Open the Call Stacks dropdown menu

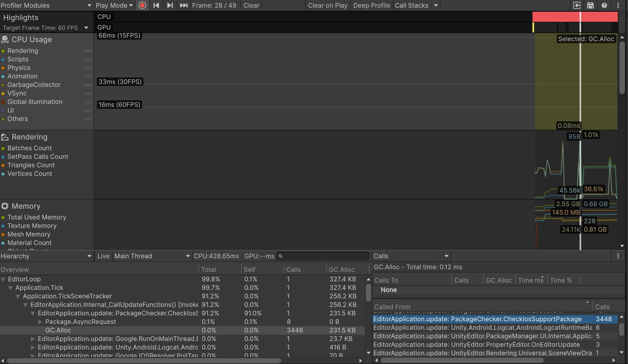pos(436,5)
